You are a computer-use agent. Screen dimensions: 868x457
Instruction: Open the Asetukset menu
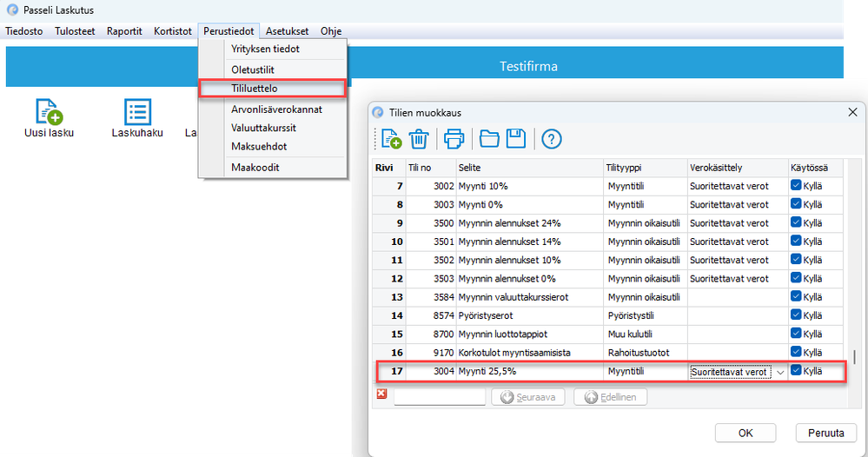click(288, 31)
